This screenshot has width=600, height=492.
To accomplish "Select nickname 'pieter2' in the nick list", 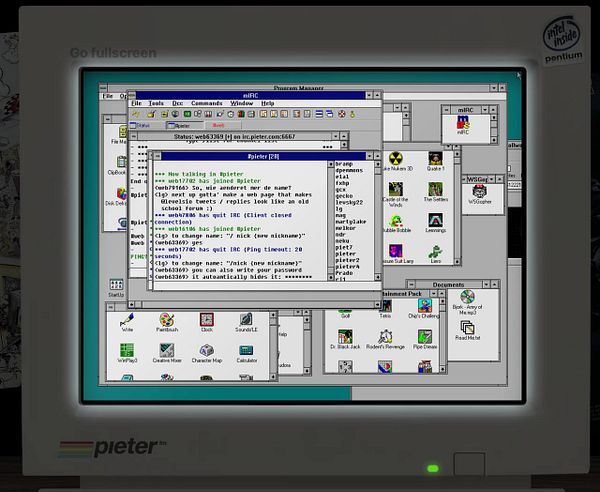I will click(347, 260).
